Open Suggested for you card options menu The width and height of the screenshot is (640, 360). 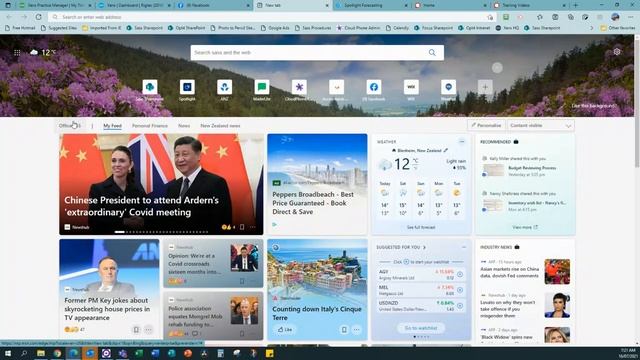464,247
